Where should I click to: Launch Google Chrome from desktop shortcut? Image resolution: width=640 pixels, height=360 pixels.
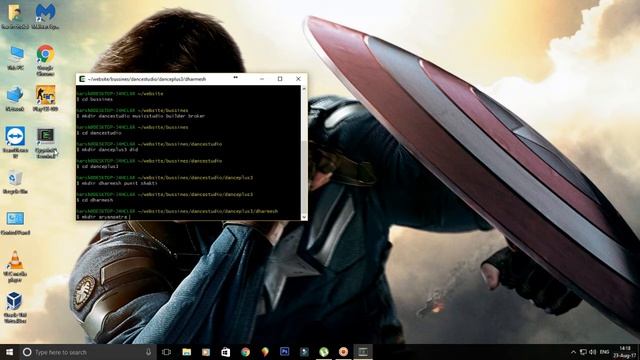[x=45, y=60]
